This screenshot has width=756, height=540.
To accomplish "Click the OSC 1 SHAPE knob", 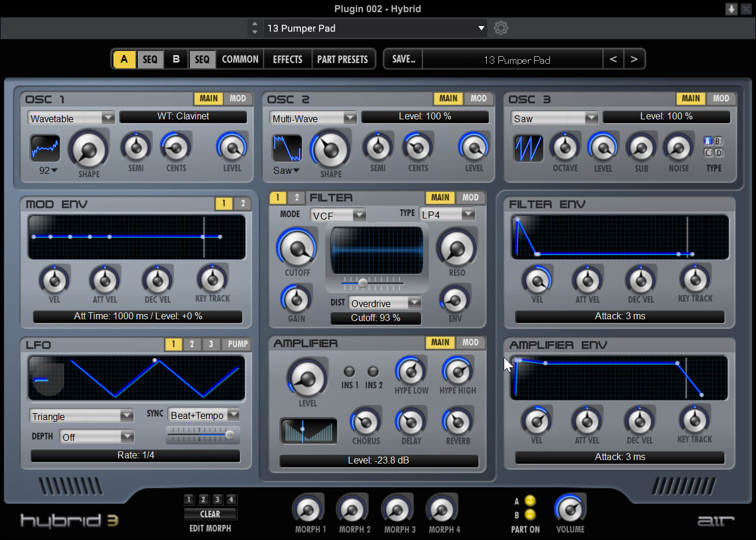I will (x=89, y=149).
